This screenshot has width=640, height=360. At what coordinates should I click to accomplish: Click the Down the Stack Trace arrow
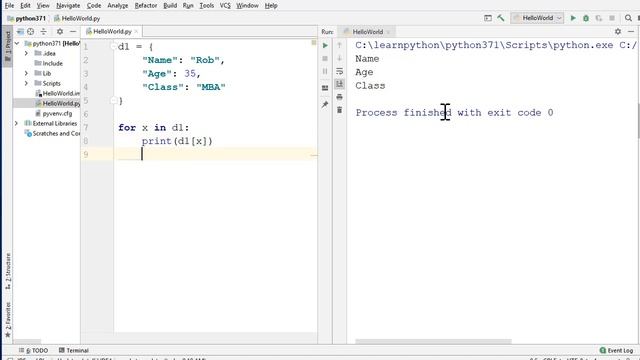click(339, 58)
